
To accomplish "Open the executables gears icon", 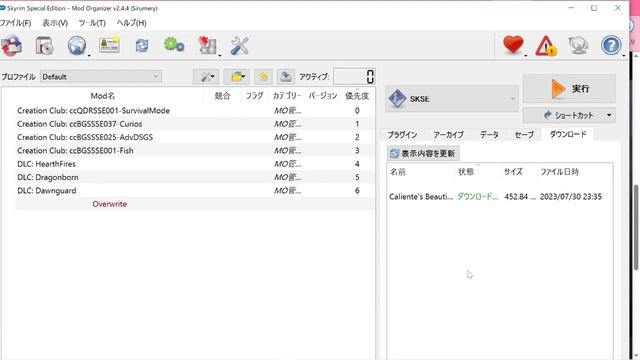I will click(x=174, y=45).
